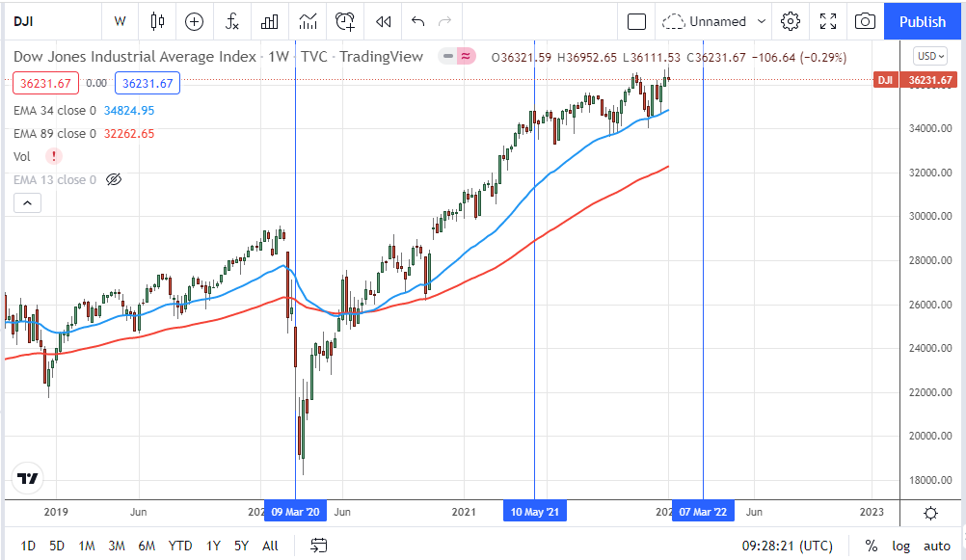Image resolution: width=966 pixels, height=560 pixels.
Task: Click the 30000.00 price axis label
Action: [x=930, y=216]
